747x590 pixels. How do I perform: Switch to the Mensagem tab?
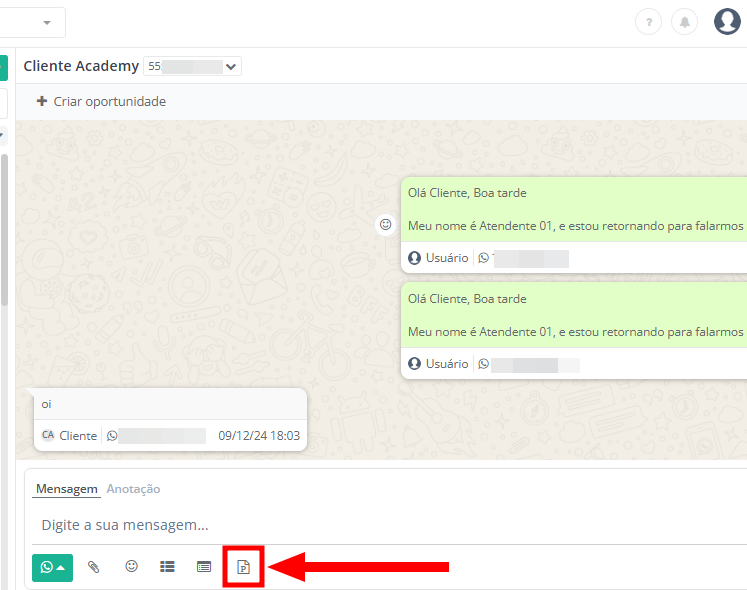(x=66, y=489)
